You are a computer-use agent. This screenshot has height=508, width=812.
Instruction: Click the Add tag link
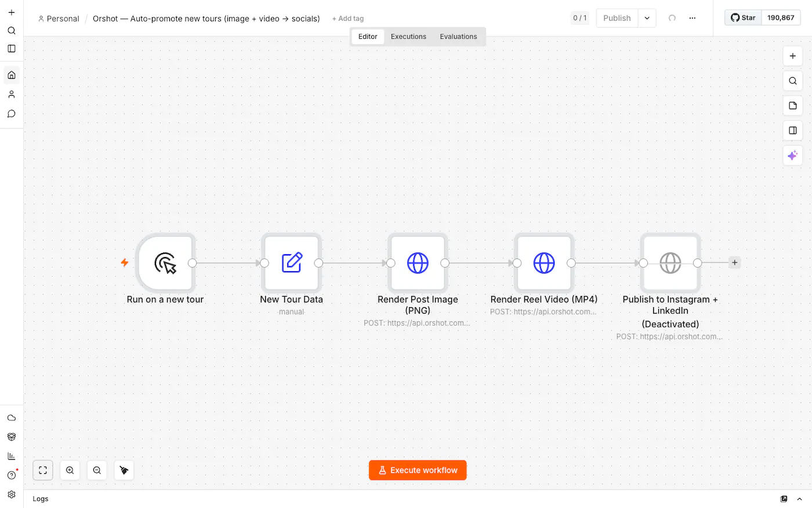point(348,19)
